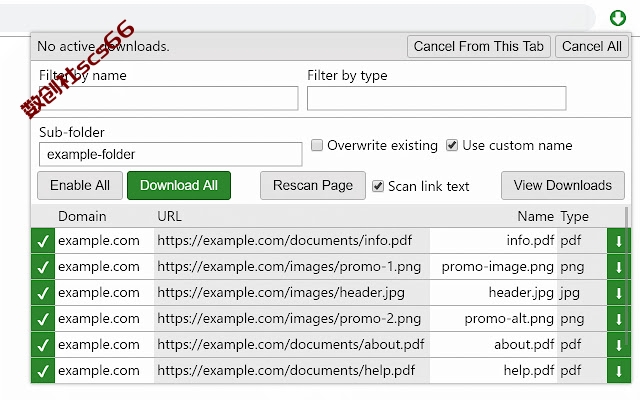The width and height of the screenshot is (640, 400).
Task: Click the name cell header.jpg
Action: 521,293
